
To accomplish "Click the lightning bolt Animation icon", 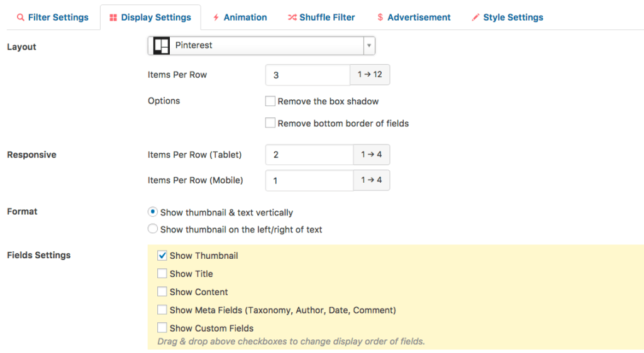I will pyautogui.click(x=216, y=18).
